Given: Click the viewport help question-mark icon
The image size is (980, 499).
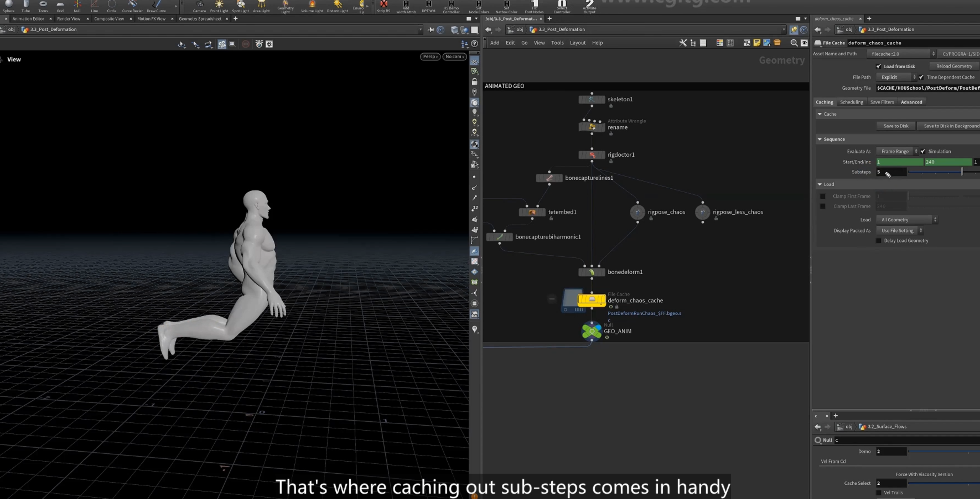Looking at the screenshot, I should click(x=475, y=44).
